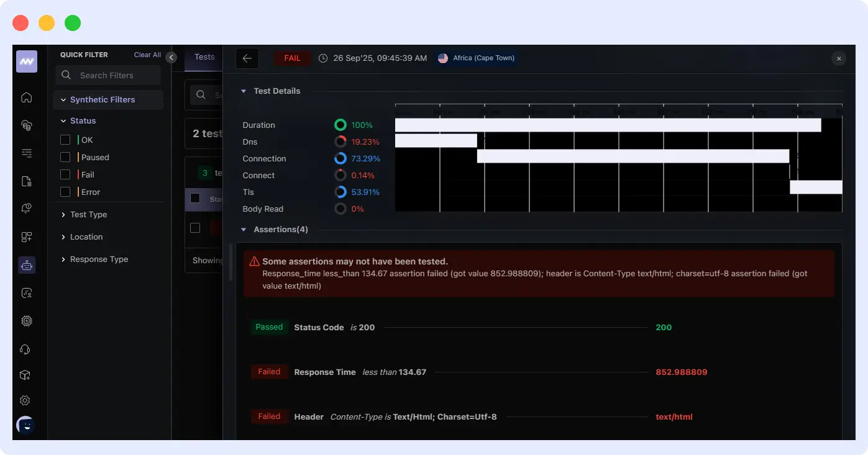The width and height of the screenshot is (868, 455).
Task: Check the OK status filter checkbox
Action: point(65,140)
